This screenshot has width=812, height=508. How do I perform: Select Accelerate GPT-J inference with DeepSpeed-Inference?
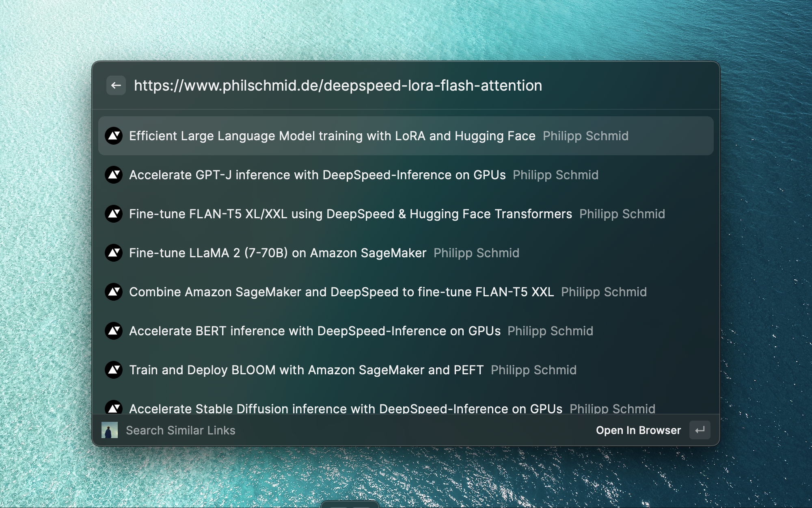(317, 175)
